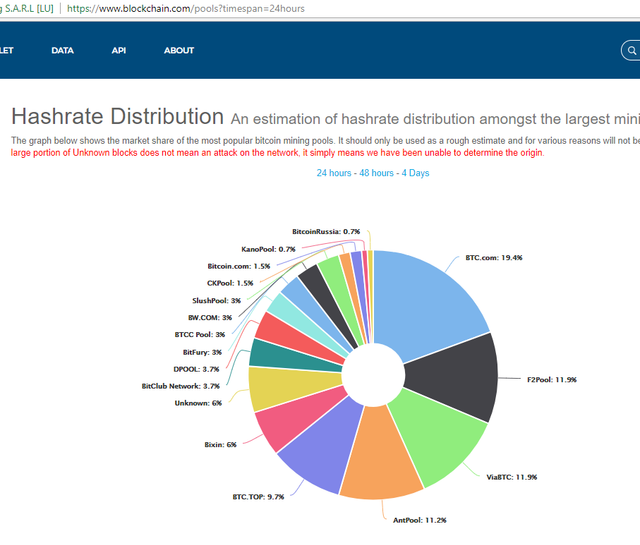The image size is (640, 545).
Task: Select the 48 hours timespan link
Action: [x=376, y=173]
